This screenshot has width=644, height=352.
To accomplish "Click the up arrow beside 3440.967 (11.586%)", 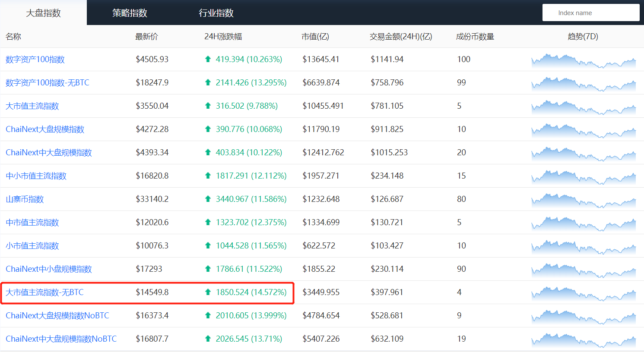I will (208, 199).
